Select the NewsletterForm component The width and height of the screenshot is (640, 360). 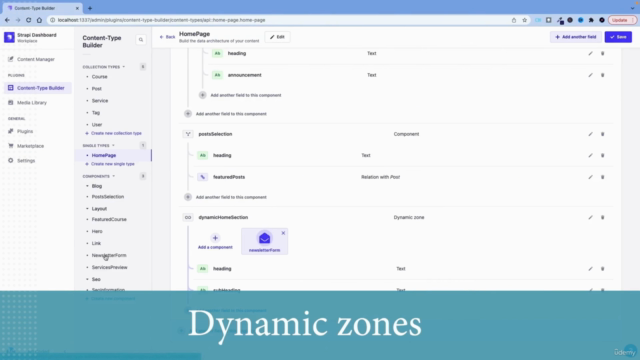tap(109, 256)
